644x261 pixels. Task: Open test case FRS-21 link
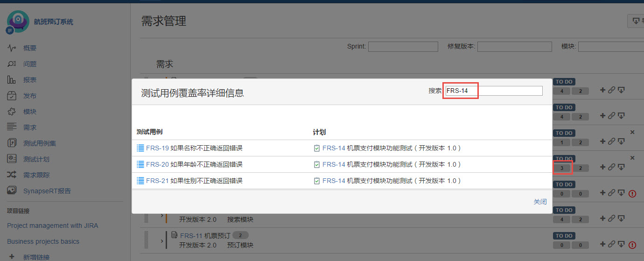(x=157, y=181)
